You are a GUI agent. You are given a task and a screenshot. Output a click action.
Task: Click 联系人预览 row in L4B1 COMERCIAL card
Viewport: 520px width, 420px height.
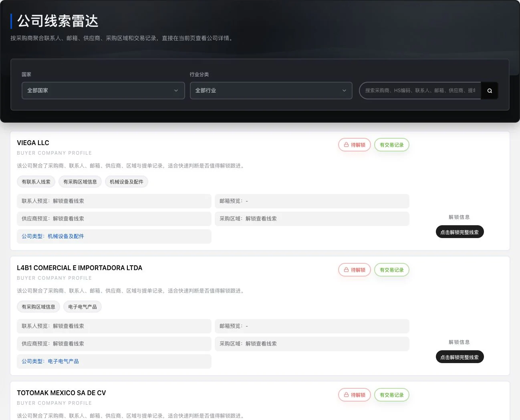[114, 326]
